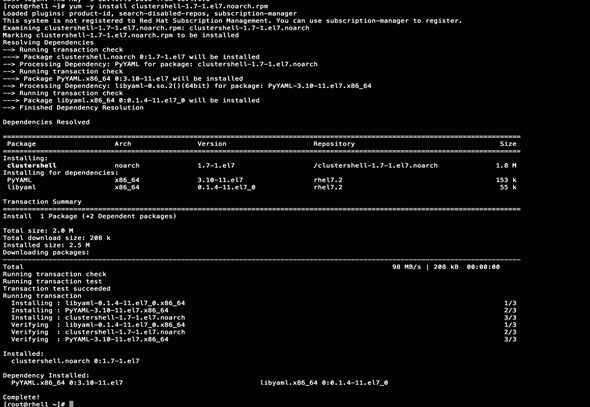Click the '55 k' size value
The width and height of the screenshot is (590, 407).
(x=508, y=187)
